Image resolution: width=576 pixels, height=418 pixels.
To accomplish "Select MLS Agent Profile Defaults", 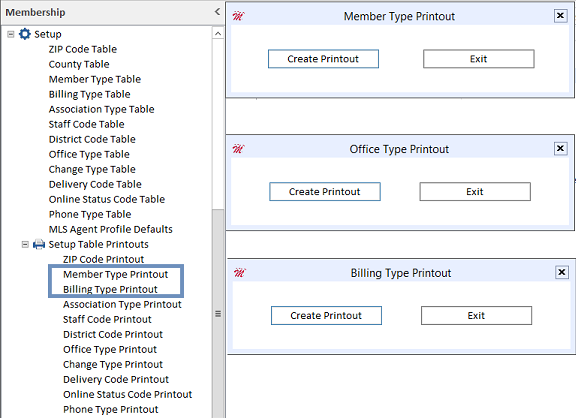I will point(111,229).
